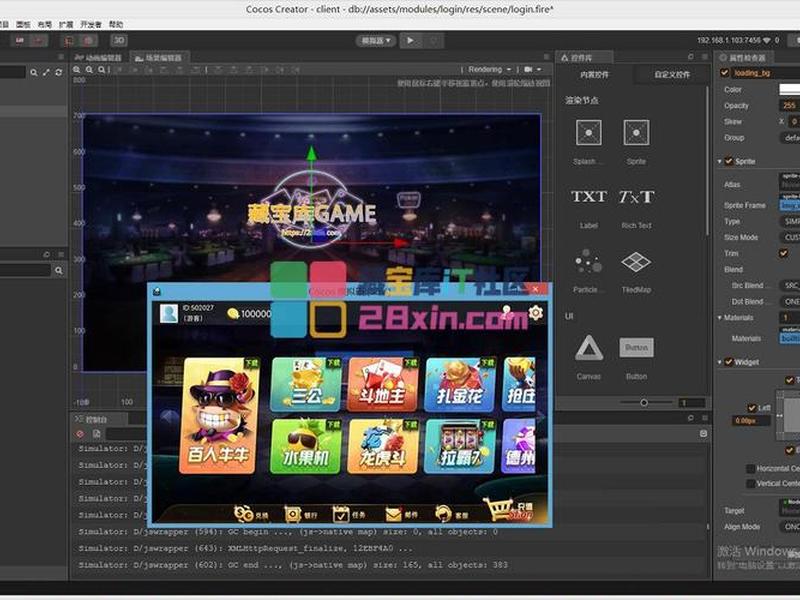Collapse the Sprite component section

coord(719,161)
